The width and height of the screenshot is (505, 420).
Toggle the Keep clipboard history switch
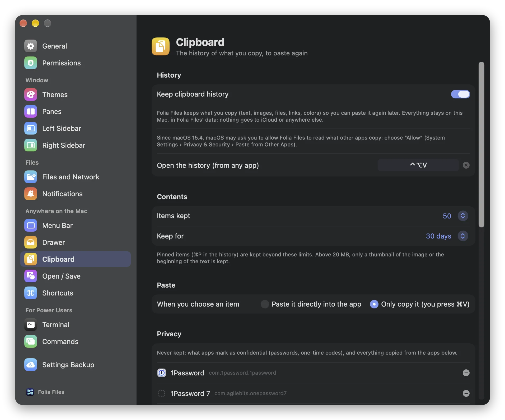point(460,94)
